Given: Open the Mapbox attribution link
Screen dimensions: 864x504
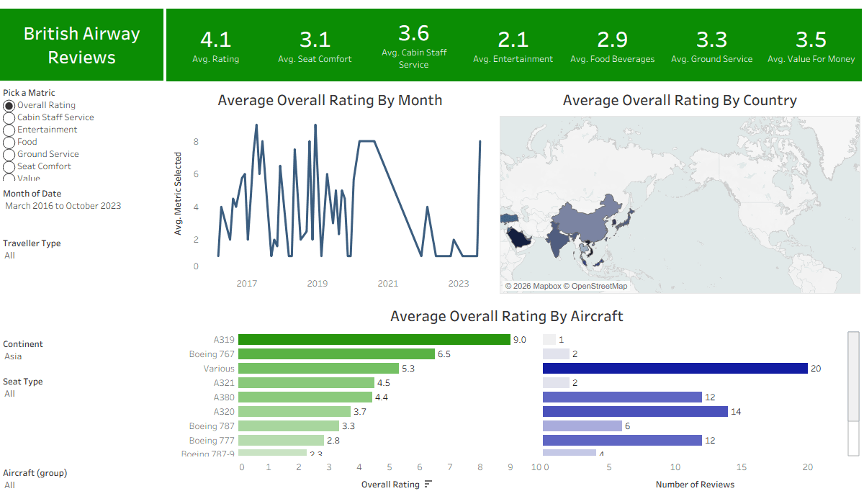Looking at the screenshot, I should coord(533,287).
